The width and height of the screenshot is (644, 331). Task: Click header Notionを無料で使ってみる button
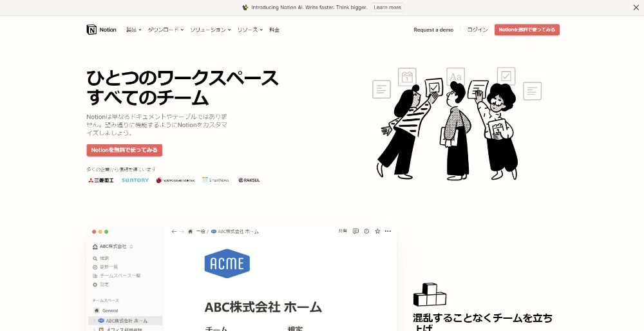527,30
